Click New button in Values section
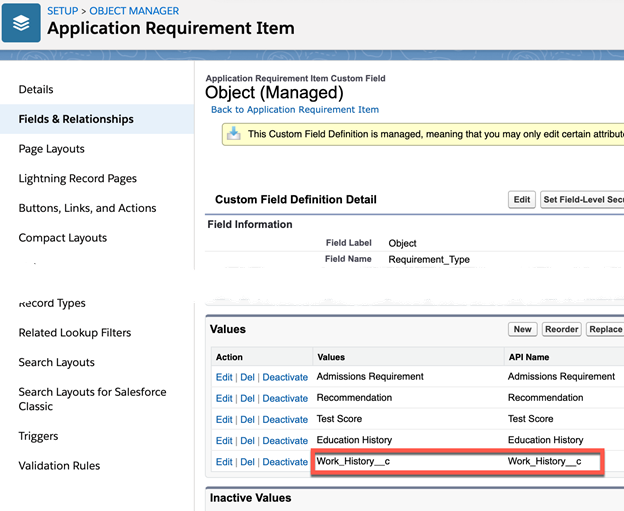Screen dimensions: 624x511 pyautogui.click(x=522, y=329)
